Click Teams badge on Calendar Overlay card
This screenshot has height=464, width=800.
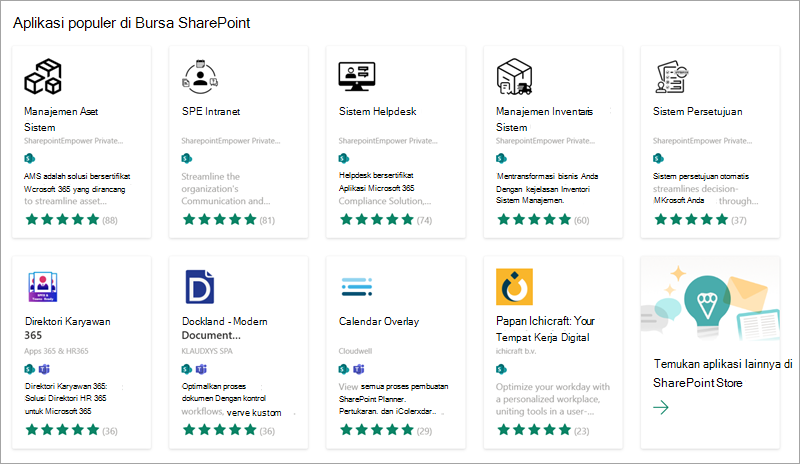coord(359,369)
